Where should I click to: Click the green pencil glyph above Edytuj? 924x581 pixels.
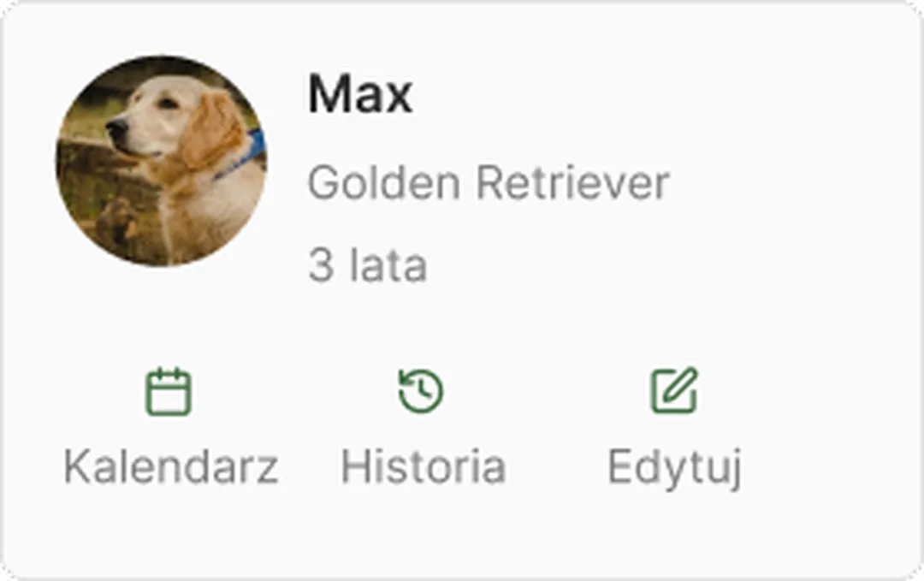click(674, 391)
